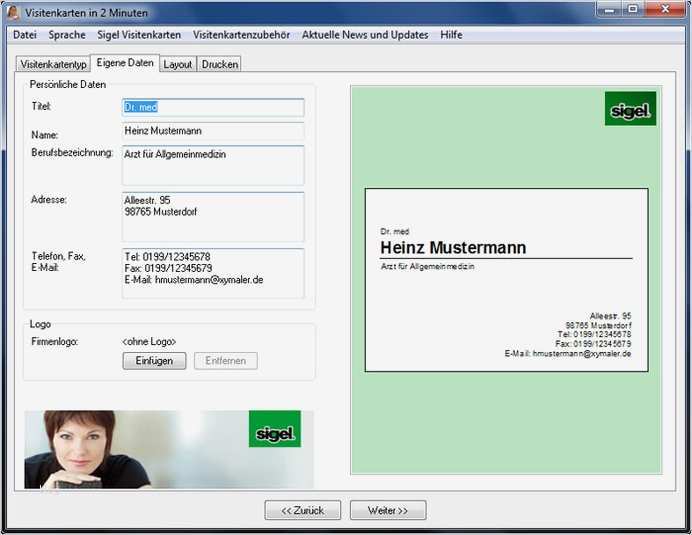The height and width of the screenshot is (535, 692).
Task: Open Aktuelle News und Updates menu
Action: [x=365, y=35]
